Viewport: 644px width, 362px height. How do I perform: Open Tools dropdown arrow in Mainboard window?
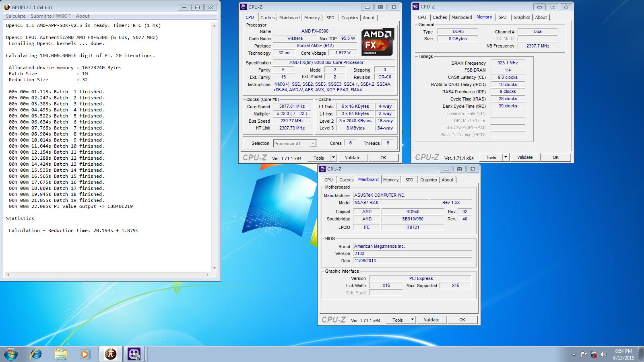[412, 320]
